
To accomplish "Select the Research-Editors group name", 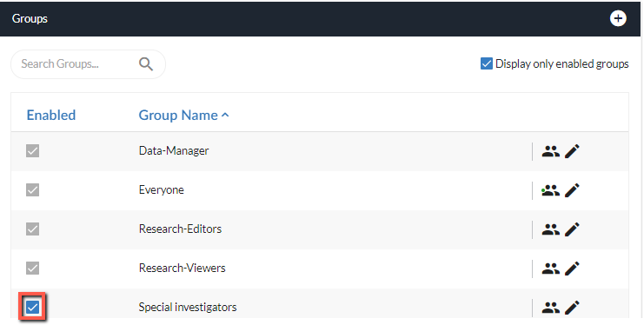I will tap(180, 229).
